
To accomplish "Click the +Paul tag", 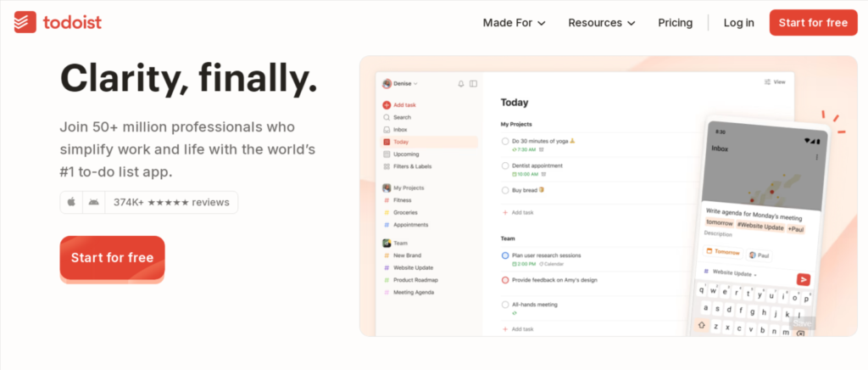I will point(796,229).
